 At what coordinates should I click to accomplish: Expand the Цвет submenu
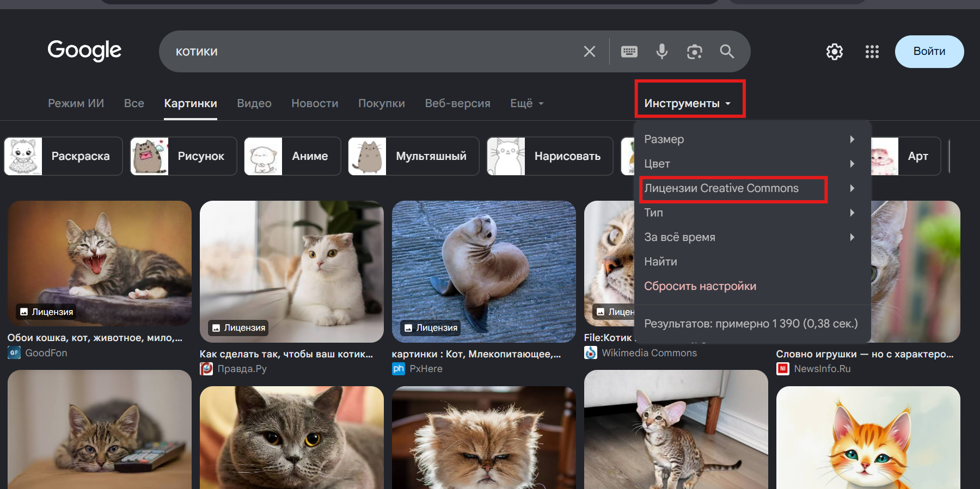752,164
